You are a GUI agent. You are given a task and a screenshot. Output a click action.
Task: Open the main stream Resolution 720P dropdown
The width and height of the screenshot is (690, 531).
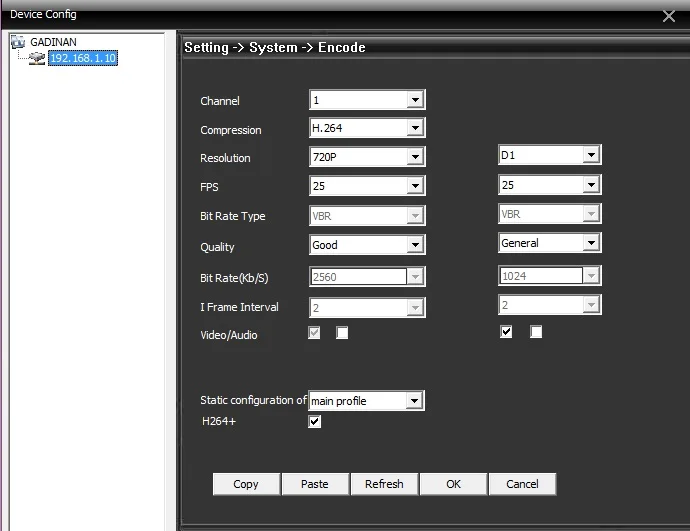367,157
